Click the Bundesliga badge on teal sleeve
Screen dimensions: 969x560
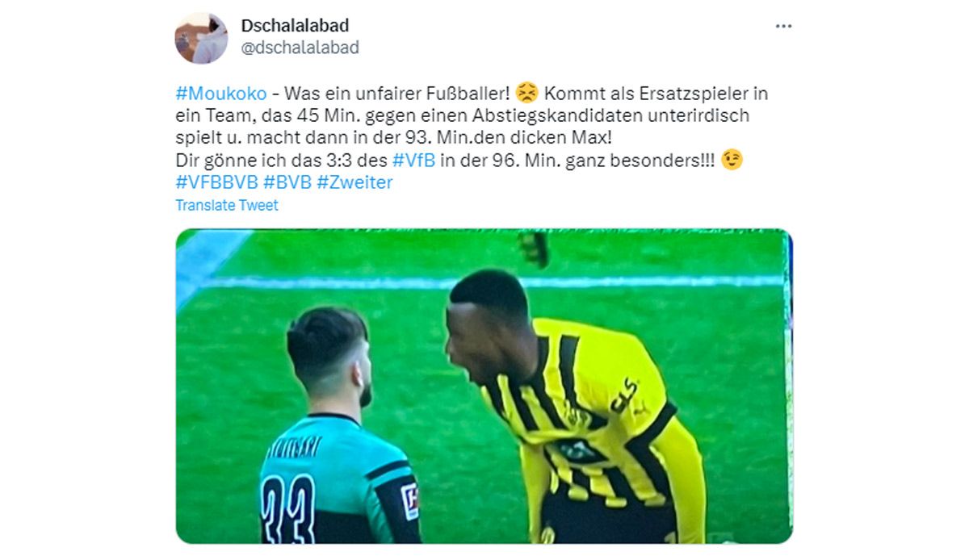(x=410, y=500)
